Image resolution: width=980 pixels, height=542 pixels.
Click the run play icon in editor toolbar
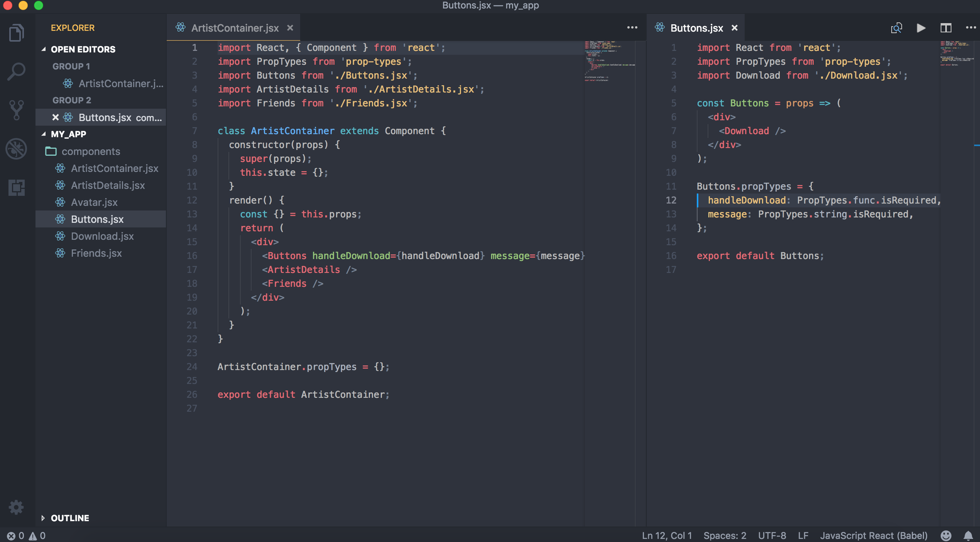click(921, 28)
